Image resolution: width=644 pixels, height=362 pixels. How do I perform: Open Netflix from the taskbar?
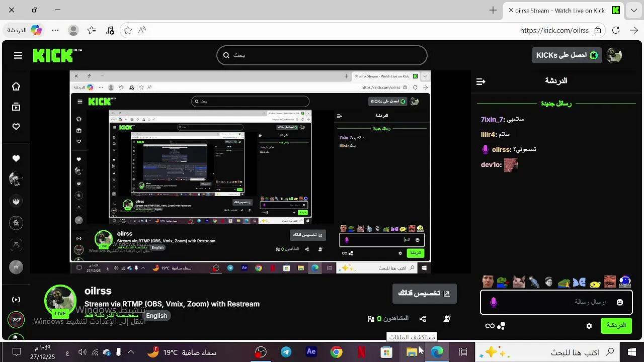[361, 352]
